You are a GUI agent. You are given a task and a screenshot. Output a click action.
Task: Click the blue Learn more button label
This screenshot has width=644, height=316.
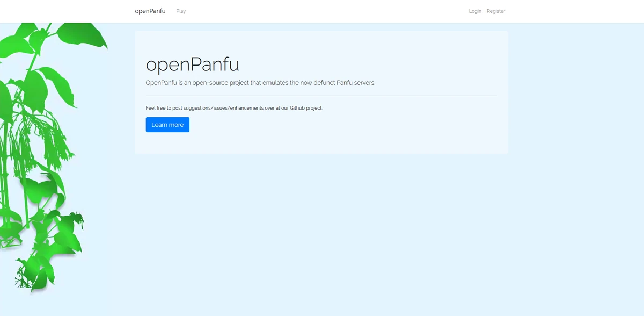(167, 124)
